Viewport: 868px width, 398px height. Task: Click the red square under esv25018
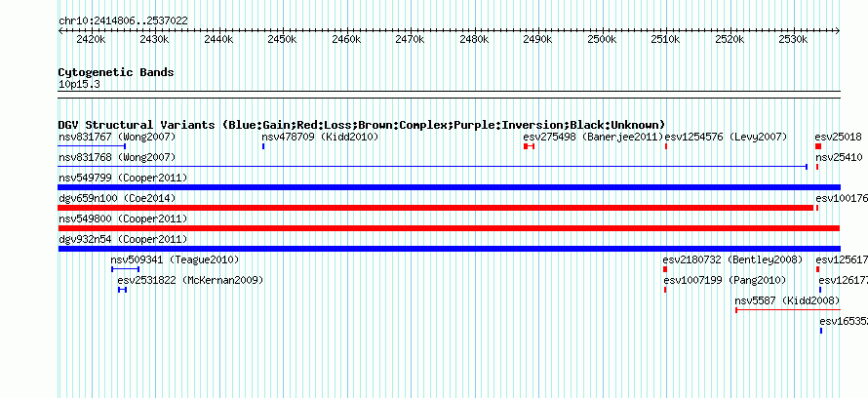818,146
